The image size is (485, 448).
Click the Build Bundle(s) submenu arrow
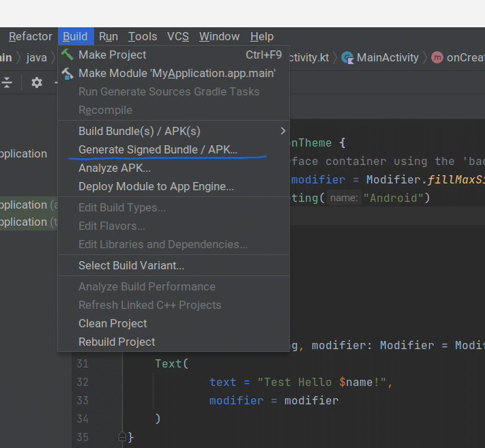point(282,131)
